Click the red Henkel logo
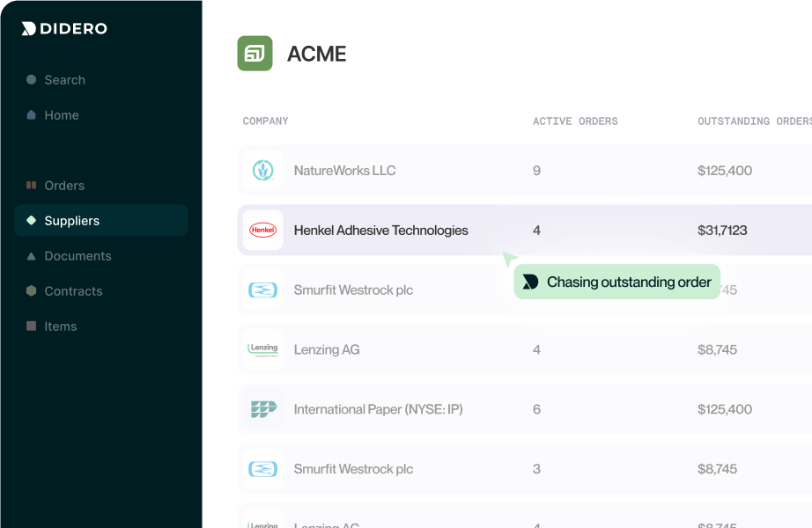Viewport: 812px width, 528px height. [x=262, y=231]
